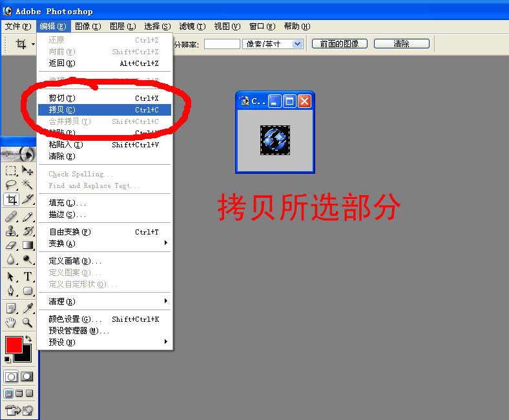Select the History Brush tool
This screenshot has width=509, height=420.
click(27, 231)
